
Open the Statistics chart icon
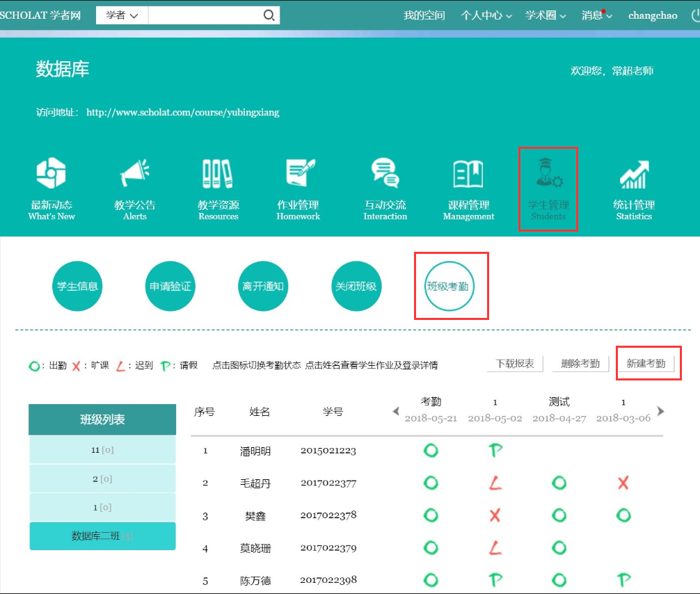634,175
